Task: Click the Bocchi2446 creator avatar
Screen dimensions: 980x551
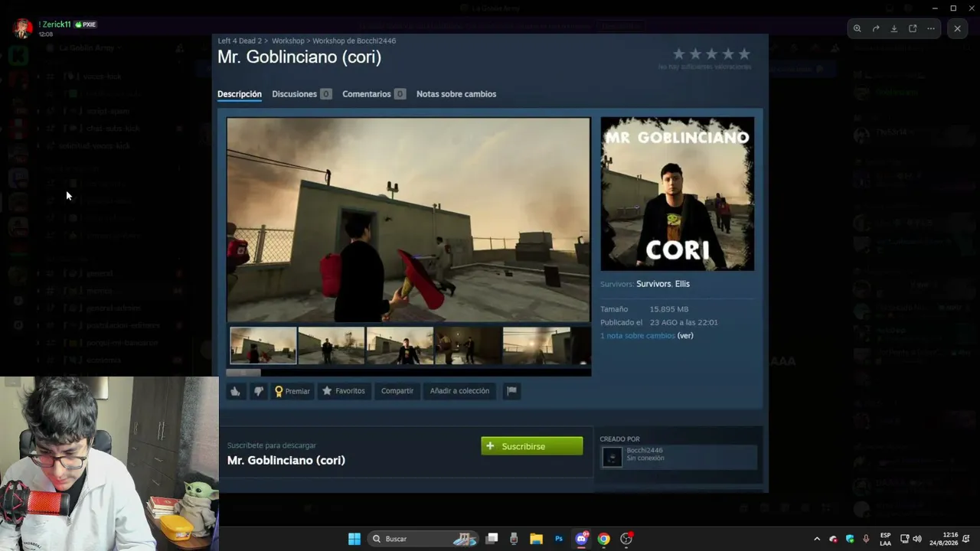Action: [612, 457]
